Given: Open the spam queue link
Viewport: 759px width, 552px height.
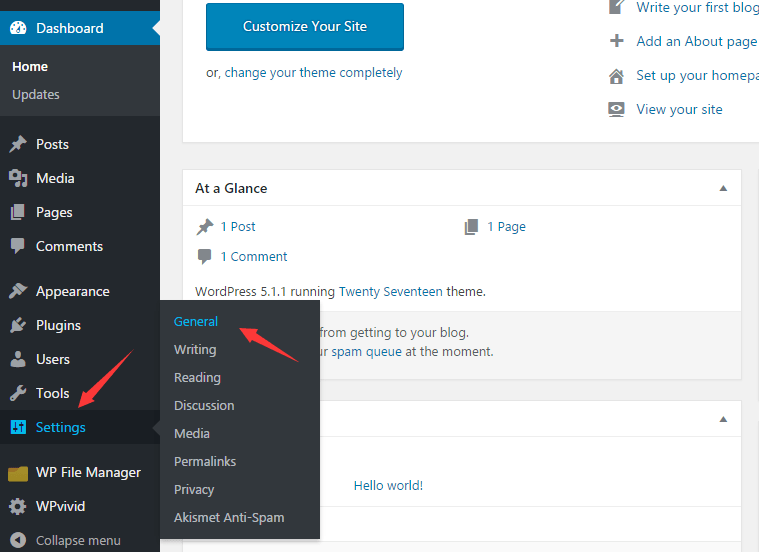Looking at the screenshot, I should click(x=366, y=352).
